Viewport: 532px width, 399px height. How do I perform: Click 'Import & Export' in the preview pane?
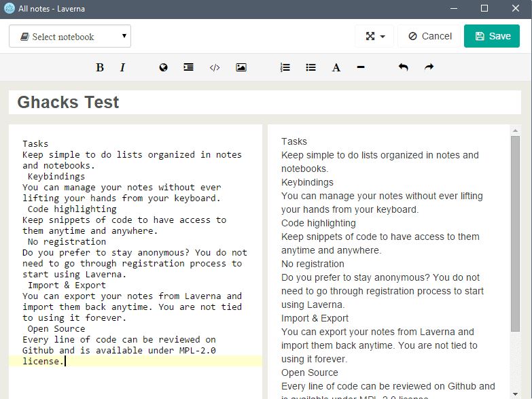pyautogui.click(x=315, y=318)
